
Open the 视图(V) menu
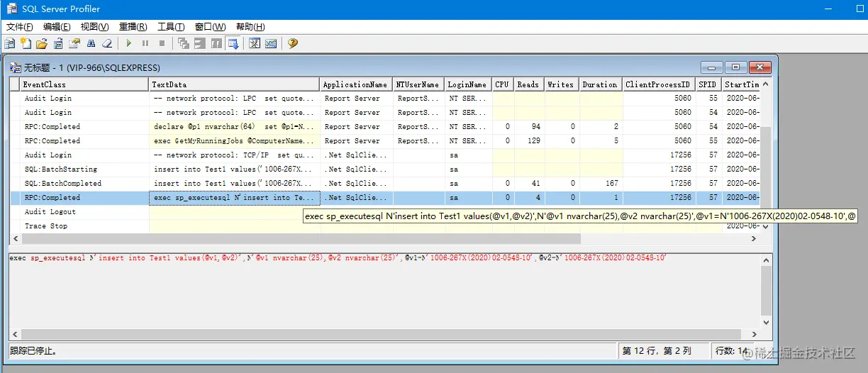(94, 26)
